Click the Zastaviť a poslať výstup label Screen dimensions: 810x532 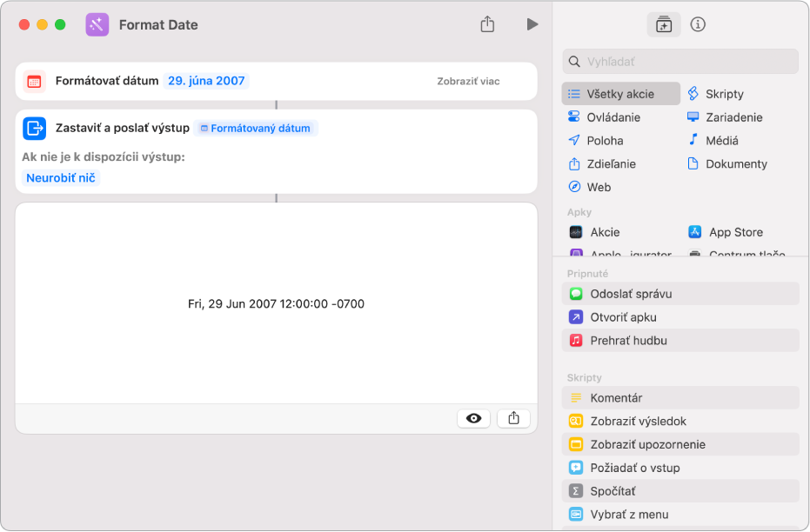pyautogui.click(x=123, y=128)
